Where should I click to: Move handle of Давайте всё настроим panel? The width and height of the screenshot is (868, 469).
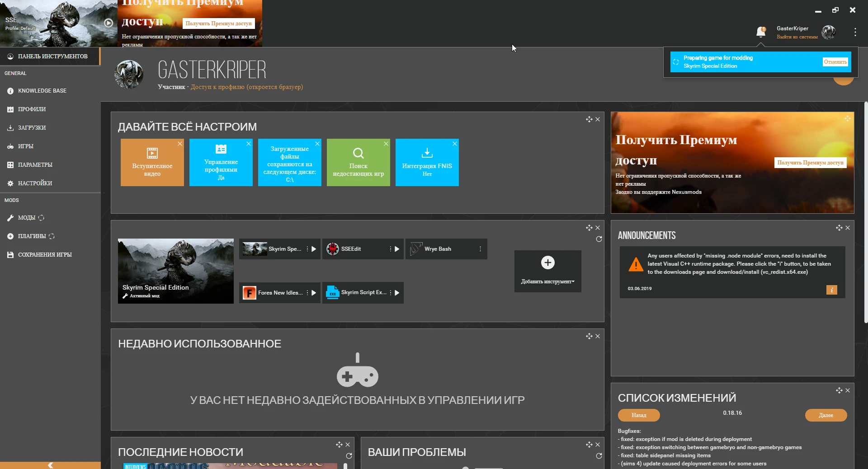(589, 119)
